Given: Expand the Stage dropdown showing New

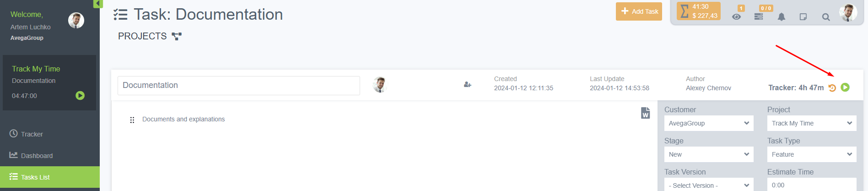Looking at the screenshot, I should [708, 154].
